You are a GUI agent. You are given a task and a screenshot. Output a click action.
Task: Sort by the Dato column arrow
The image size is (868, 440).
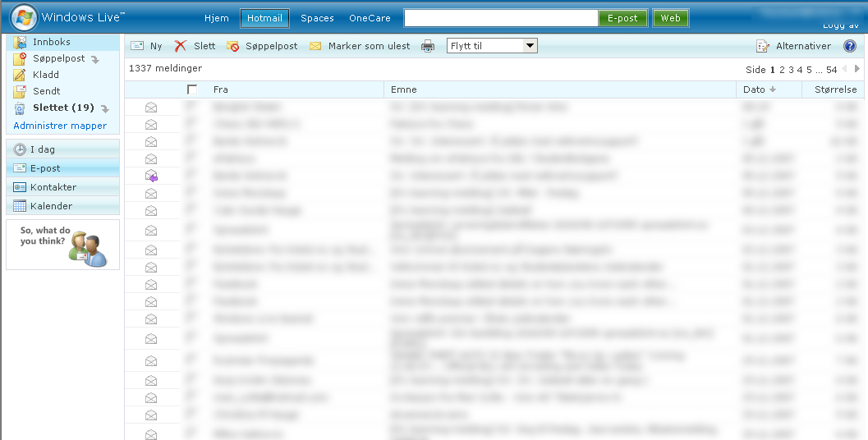tap(773, 89)
